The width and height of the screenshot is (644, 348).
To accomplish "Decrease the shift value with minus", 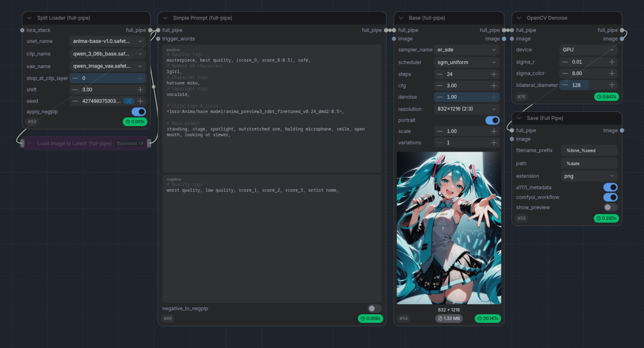I will 75,90.
